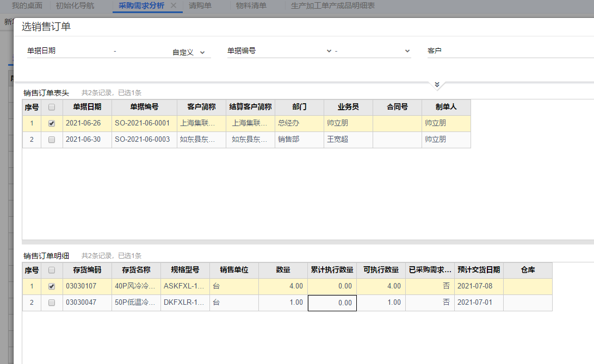
Task: Uncheck item 03030107 checkbox
Action: pos(52,286)
